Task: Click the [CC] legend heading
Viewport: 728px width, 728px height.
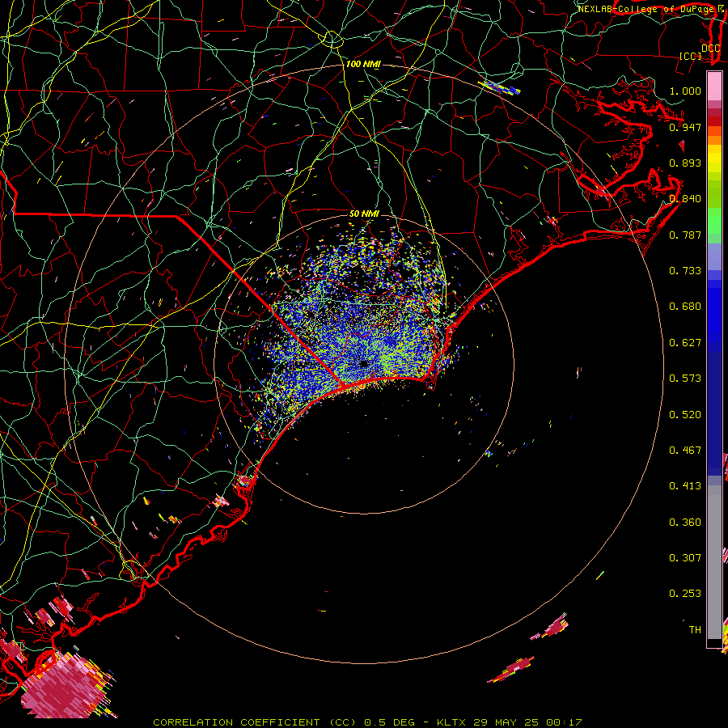Action: click(x=690, y=56)
